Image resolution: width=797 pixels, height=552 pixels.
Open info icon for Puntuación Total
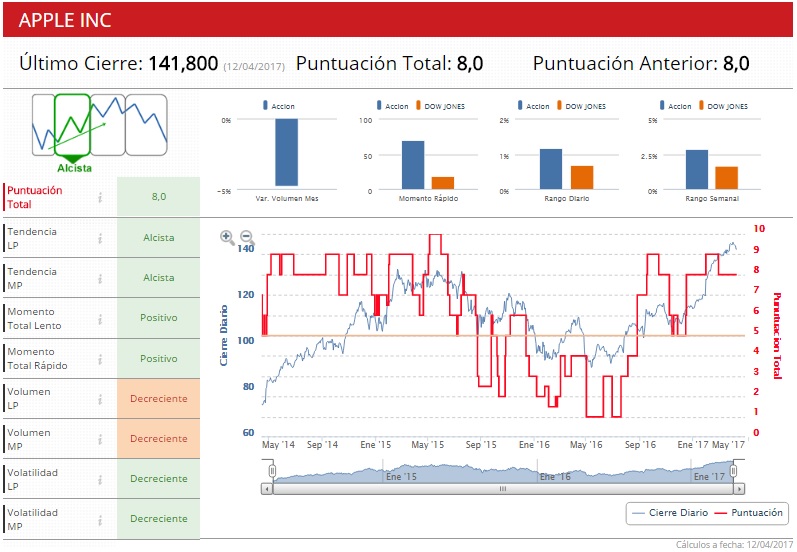[x=100, y=197]
